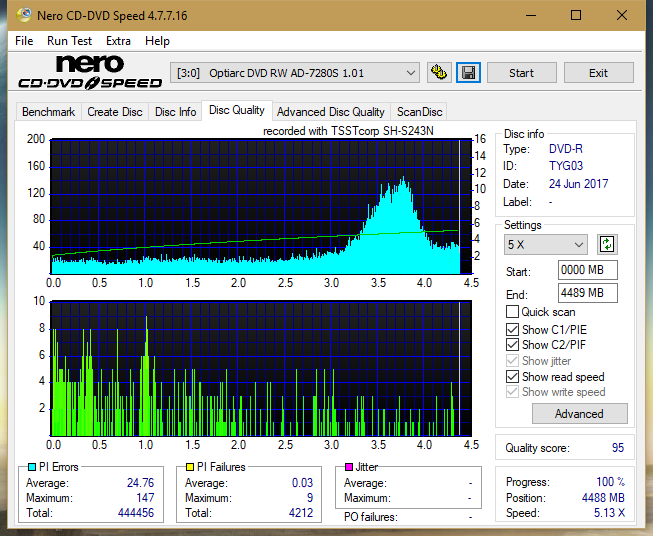This screenshot has width=653, height=536.
Task: Click PI Errors average 24.76
Action: point(140,482)
